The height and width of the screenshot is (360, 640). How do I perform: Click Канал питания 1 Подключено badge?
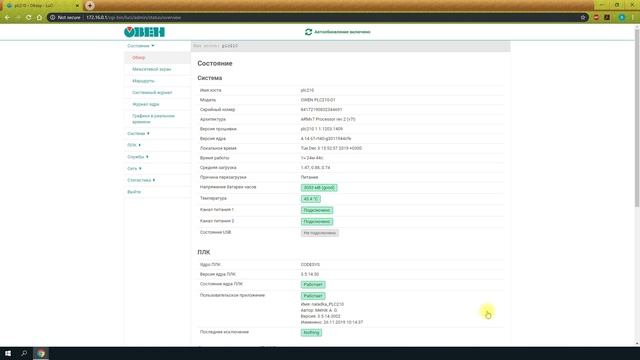click(317, 210)
